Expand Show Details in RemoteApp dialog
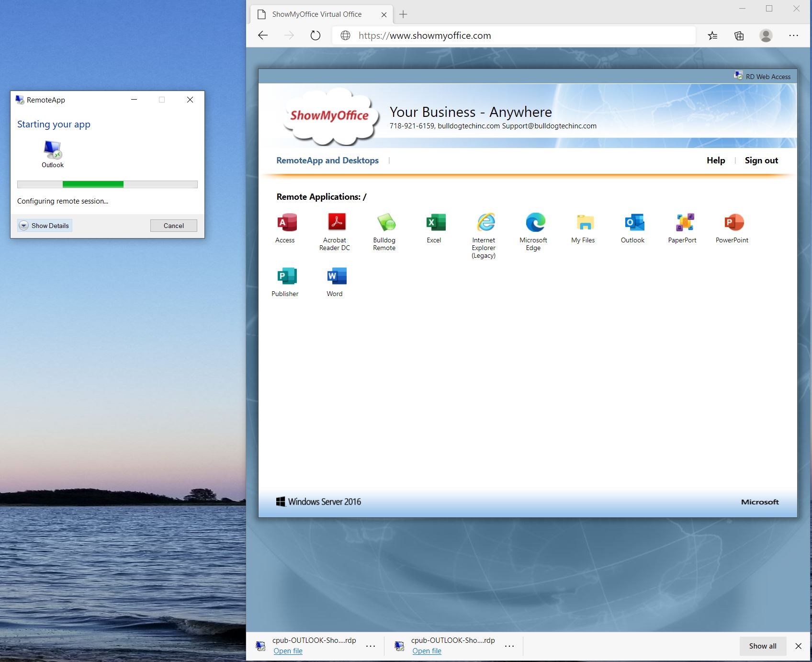 pyautogui.click(x=45, y=226)
